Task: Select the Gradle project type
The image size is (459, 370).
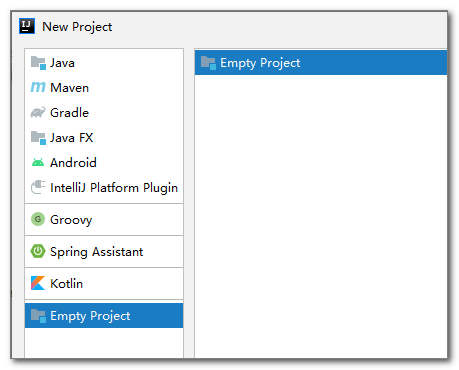Action: pyautogui.click(x=104, y=113)
